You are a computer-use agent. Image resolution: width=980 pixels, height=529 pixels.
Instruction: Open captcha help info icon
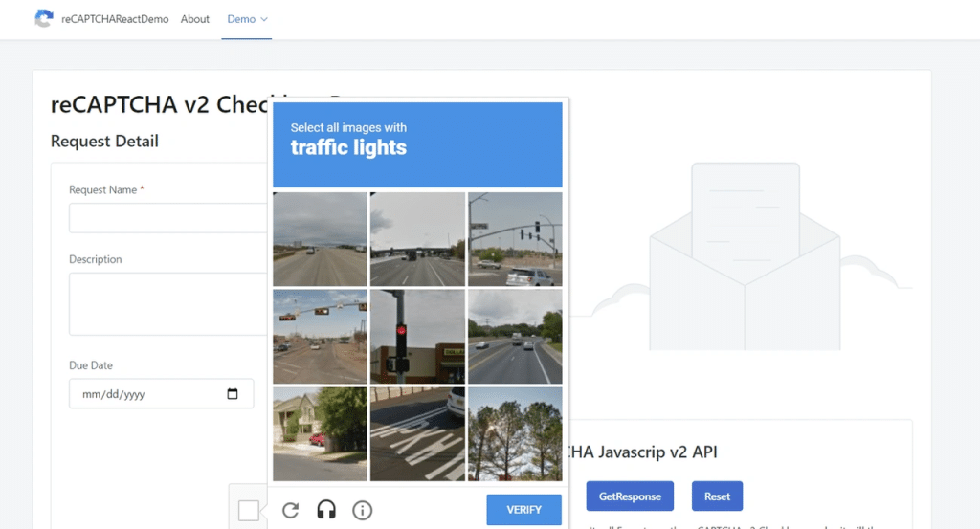tap(362, 510)
